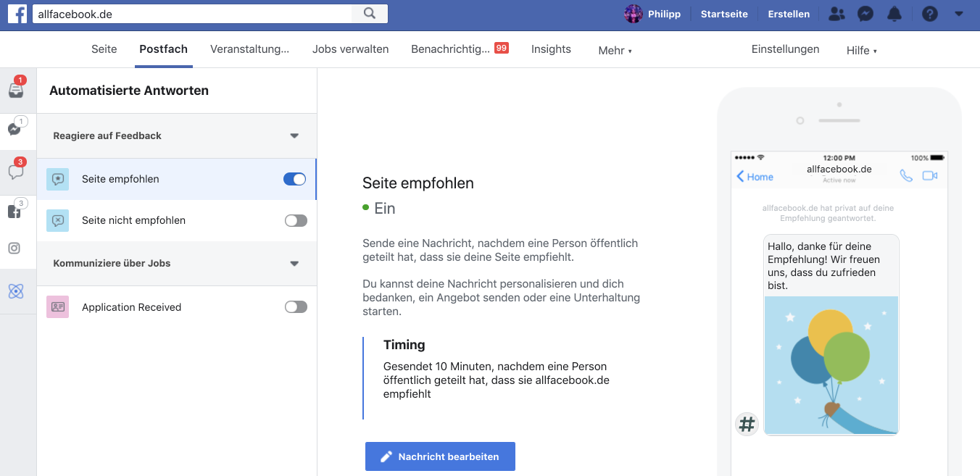Screen dimensions: 980x476
Task: Click the video call icon in preview
Action: click(930, 175)
